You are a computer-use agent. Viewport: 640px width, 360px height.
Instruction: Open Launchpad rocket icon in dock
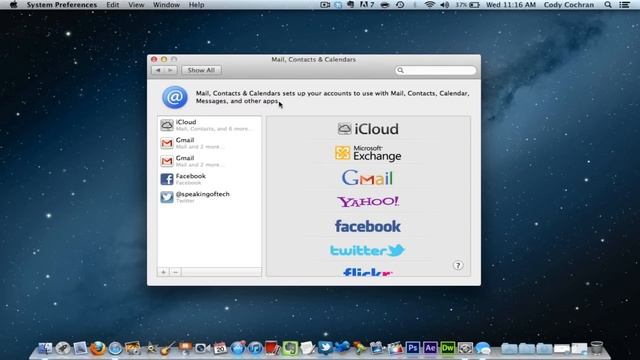[62, 348]
